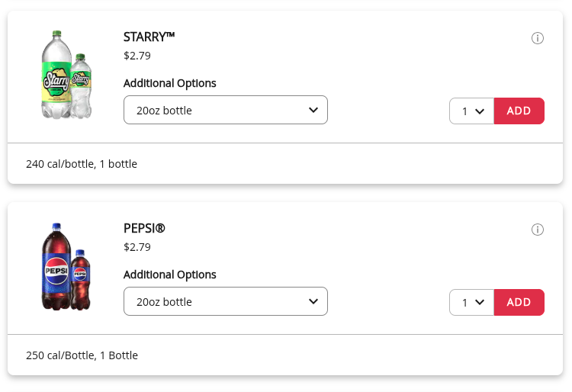Click the large Starry 2-liter bottle picture
The width and height of the screenshot is (572, 392).
tap(56, 75)
